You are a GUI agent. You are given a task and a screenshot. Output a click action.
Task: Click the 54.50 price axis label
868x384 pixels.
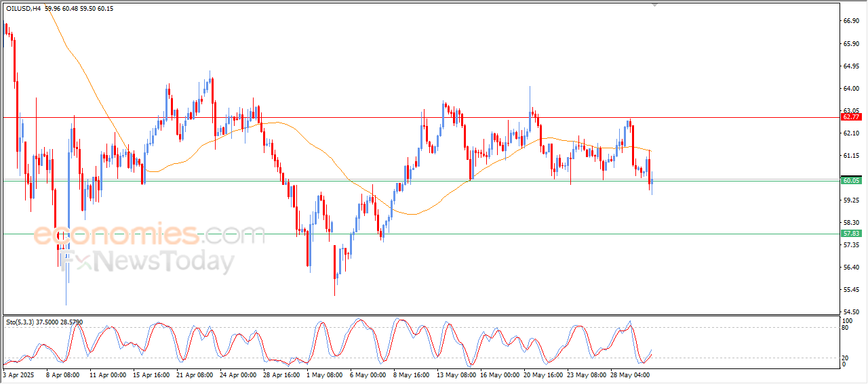point(851,312)
